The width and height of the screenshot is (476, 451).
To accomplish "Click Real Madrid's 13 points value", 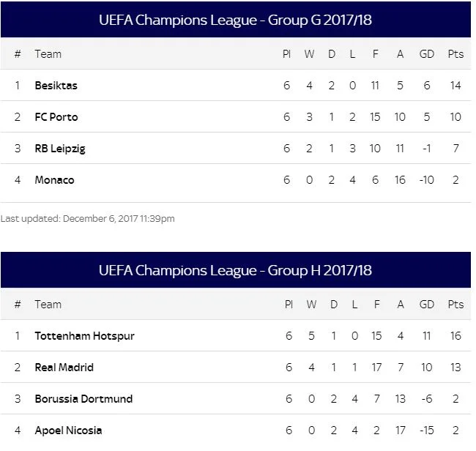I will [x=455, y=368].
